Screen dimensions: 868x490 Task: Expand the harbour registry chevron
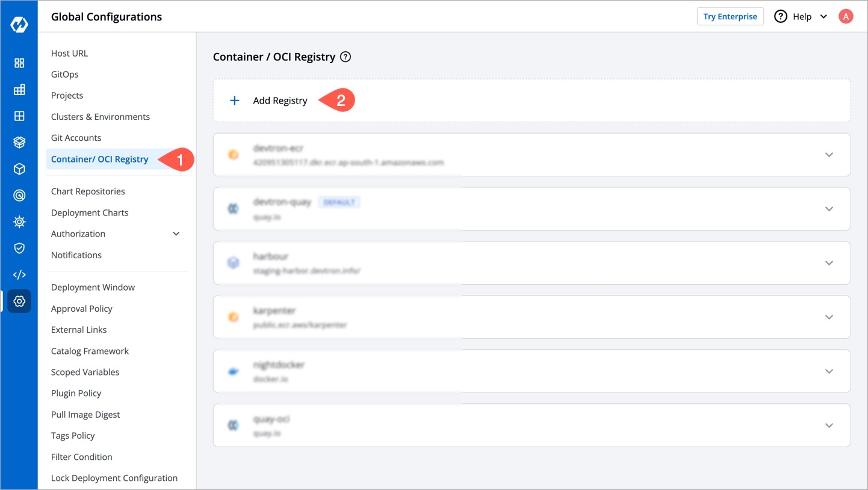coord(829,263)
